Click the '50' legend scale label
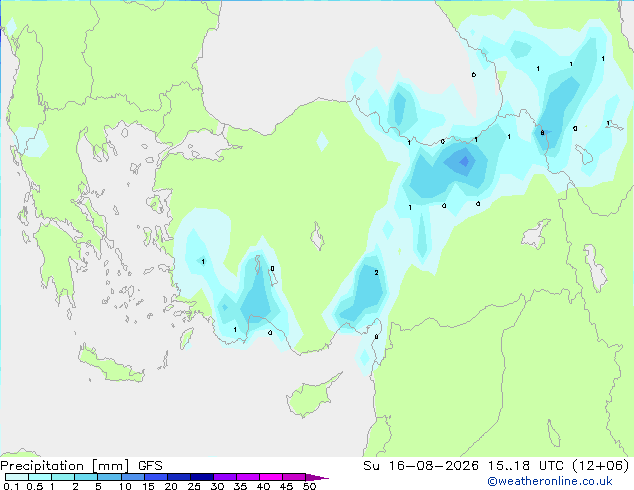Image resolution: width=634 pixels, height=490 pixels. coord(309,486)
